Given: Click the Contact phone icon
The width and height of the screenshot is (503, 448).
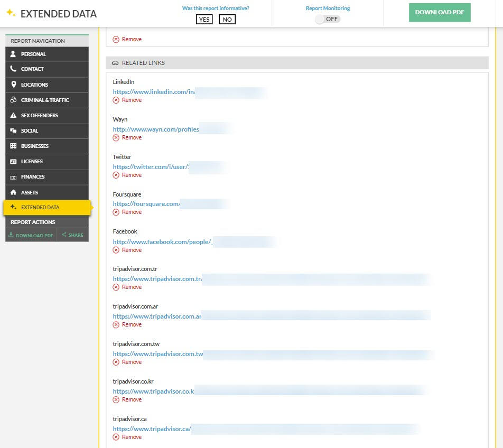Looking at the screenshot, I should [x=13, y=69].
